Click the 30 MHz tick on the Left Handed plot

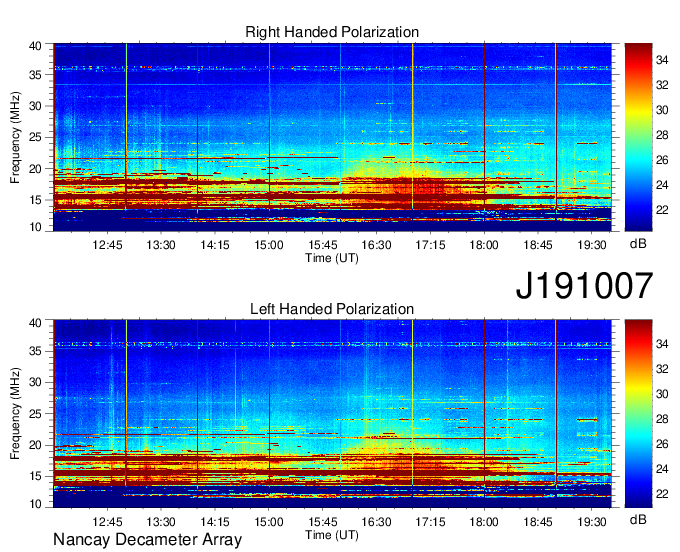click(x=35, y=382)
